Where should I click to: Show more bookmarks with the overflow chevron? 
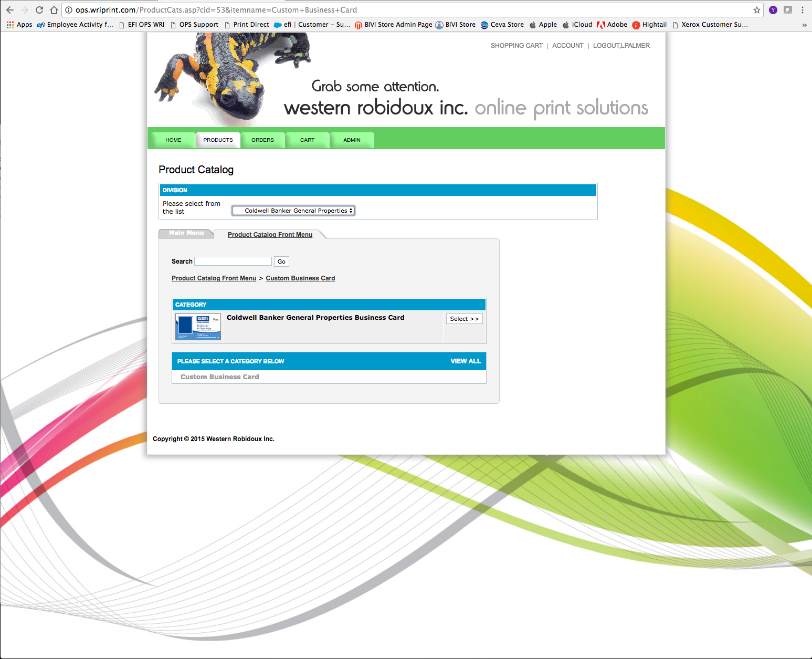click(x=804, y=25)
